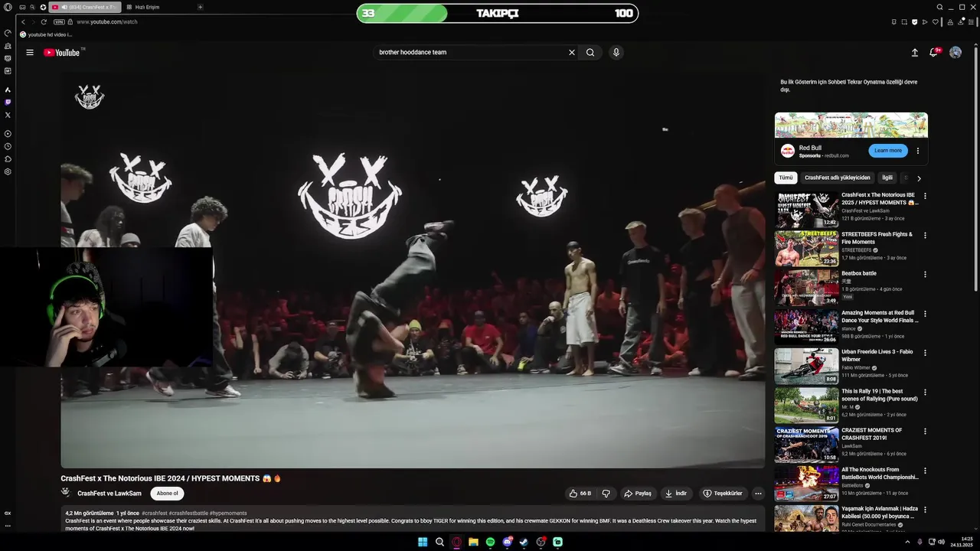This screenshot has width=980, height=551.
Task: Click the heart bookmark icon in browser toolbar
Action: pyautogui.click(x=936, y=21)
